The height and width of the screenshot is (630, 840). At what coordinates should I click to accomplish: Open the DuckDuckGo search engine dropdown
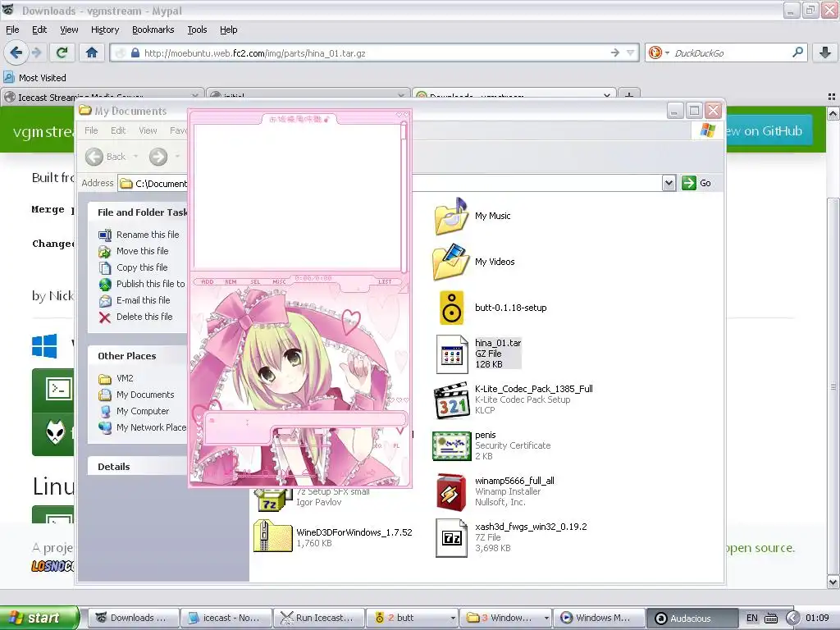coord(667,53)
